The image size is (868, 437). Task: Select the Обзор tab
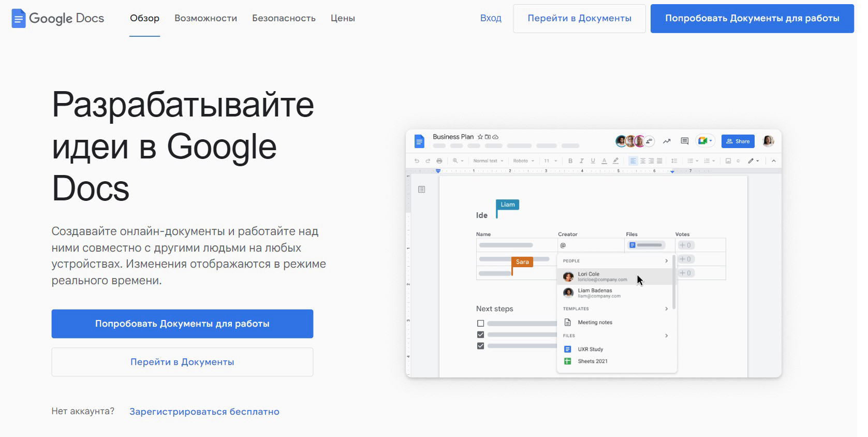(x=144, y=18)
